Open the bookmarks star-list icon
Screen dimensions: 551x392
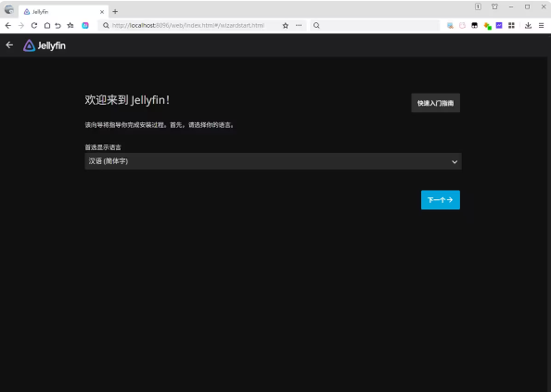(x=70, y=26)
